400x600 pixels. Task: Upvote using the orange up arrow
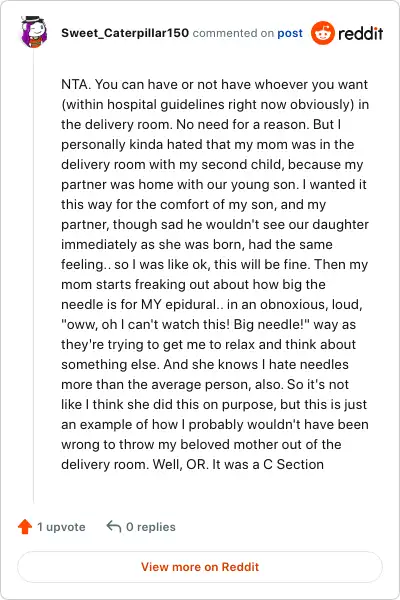[25, 527]
